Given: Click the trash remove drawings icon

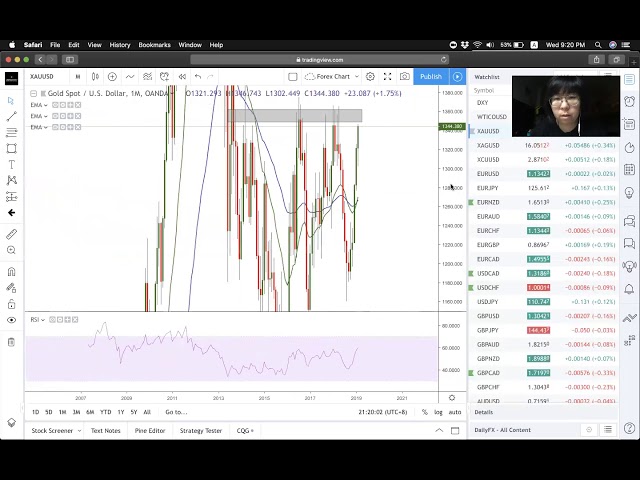Looking at the screenshot, I should 11,342.
